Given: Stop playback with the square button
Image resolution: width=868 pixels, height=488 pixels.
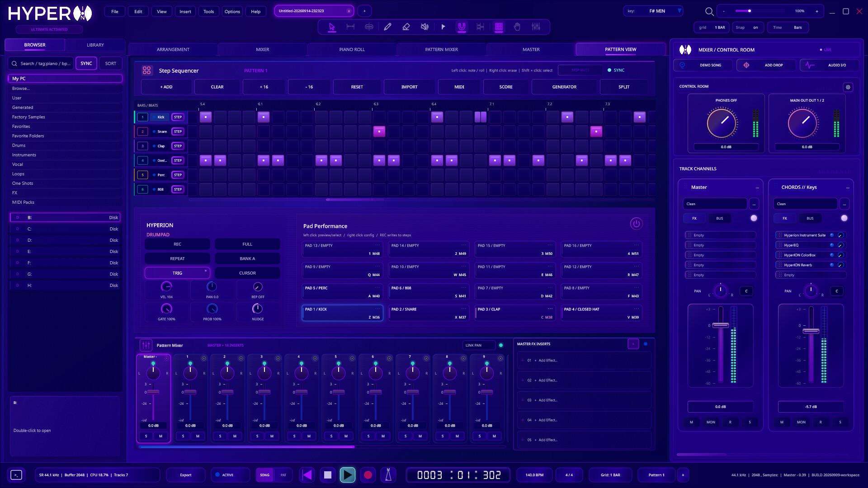Looking at the screenshot, I should [x=328, y=475].
